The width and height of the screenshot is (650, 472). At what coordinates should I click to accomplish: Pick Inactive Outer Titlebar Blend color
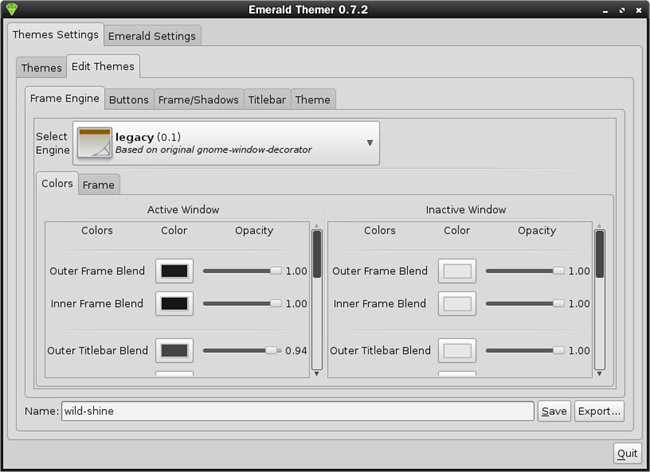pyautogui.click(x=457, y=351)
